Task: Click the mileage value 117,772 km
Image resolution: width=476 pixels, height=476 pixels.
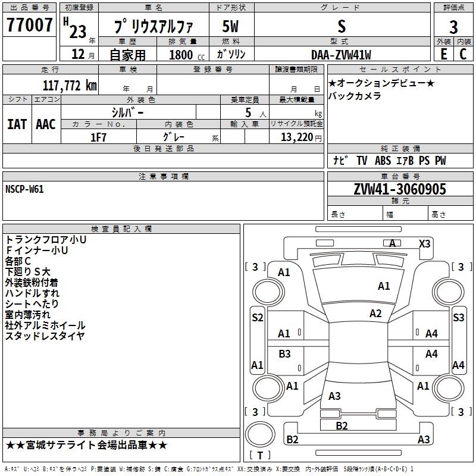Action: pyautogui.click(x=70, y=86)
